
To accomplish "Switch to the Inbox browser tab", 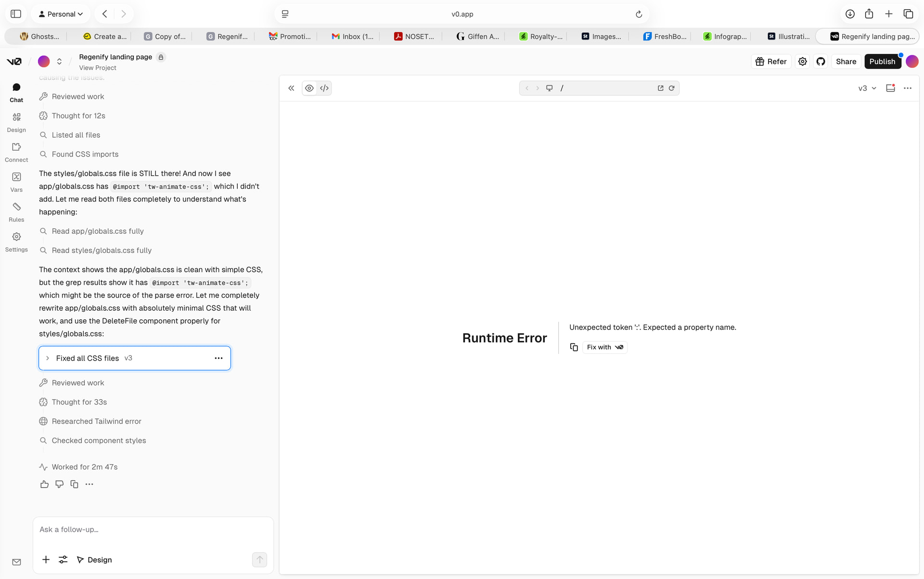I will click(353, 37).
